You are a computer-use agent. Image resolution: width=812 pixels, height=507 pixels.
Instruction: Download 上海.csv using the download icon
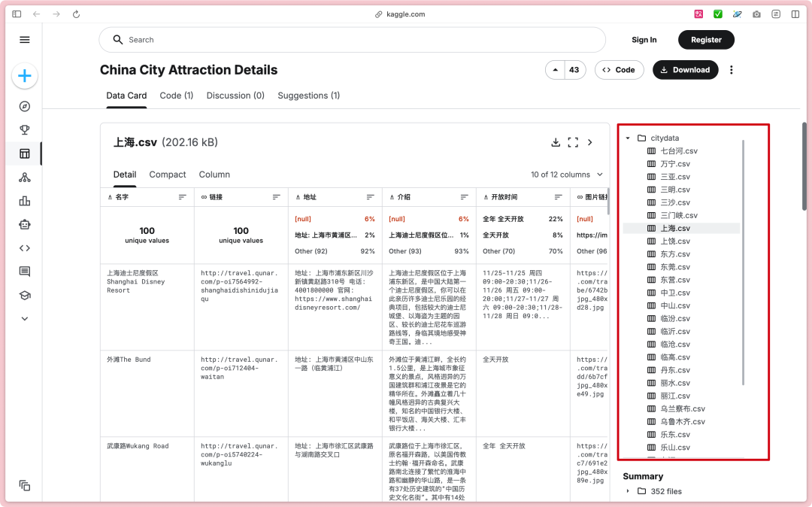tap(556, 141)
